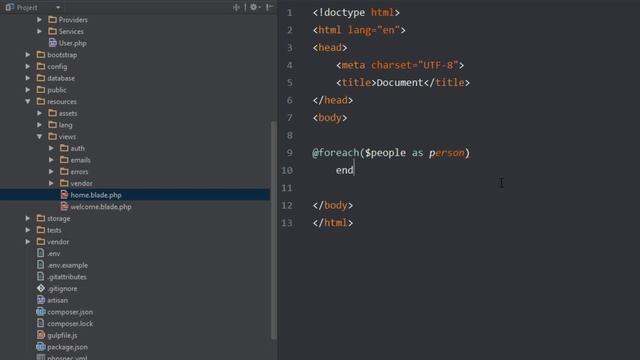The height and width of the screenshot is (360, 640).
Task: Select the .gitignore file
Action: point(62,289)
